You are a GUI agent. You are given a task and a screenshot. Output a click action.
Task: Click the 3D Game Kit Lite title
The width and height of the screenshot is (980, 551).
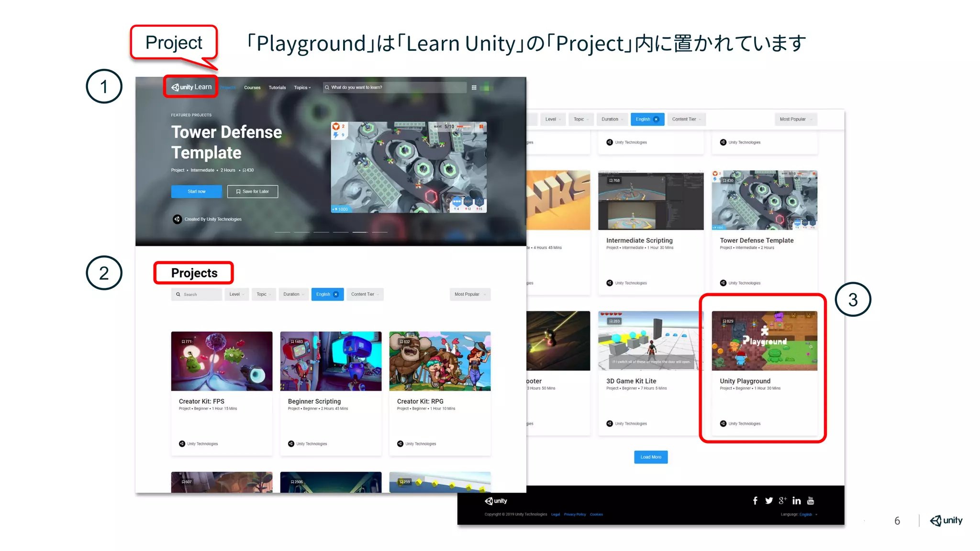(x=631, y=381)
